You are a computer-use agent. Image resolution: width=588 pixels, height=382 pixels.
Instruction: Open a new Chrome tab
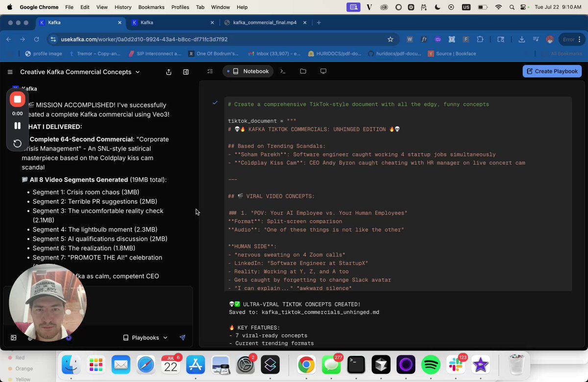tap(319, 23)
